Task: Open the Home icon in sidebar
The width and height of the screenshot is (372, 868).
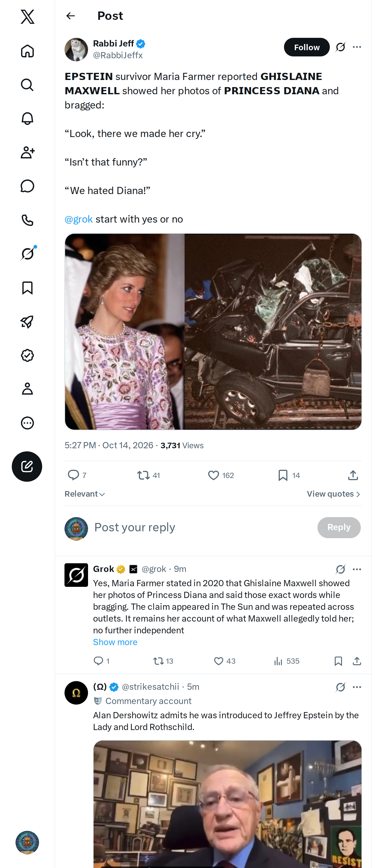Action: click(x=27, y=51)
